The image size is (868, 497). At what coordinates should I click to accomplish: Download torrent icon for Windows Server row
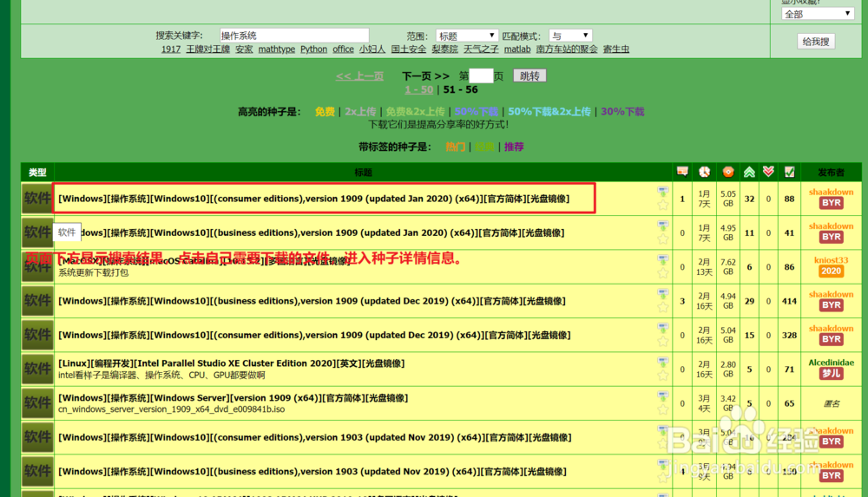tap(662, 396)
